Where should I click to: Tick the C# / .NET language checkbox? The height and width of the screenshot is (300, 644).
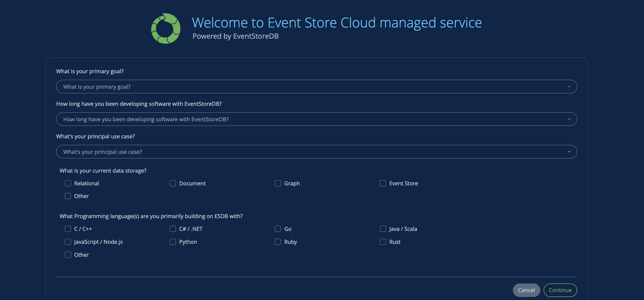(173, 229)
